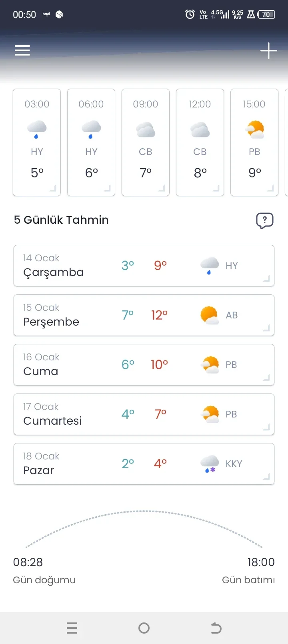The height and width of the screenshot is (644, 288).
Task: Expand the 16 Ocak Cuma forecast corner
Action: click(x=266, y=378)
